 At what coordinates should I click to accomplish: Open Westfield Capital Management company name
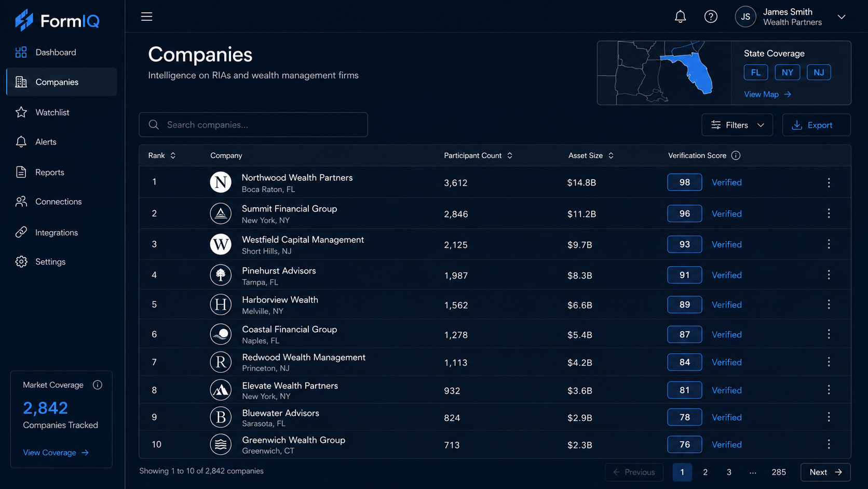303,240
